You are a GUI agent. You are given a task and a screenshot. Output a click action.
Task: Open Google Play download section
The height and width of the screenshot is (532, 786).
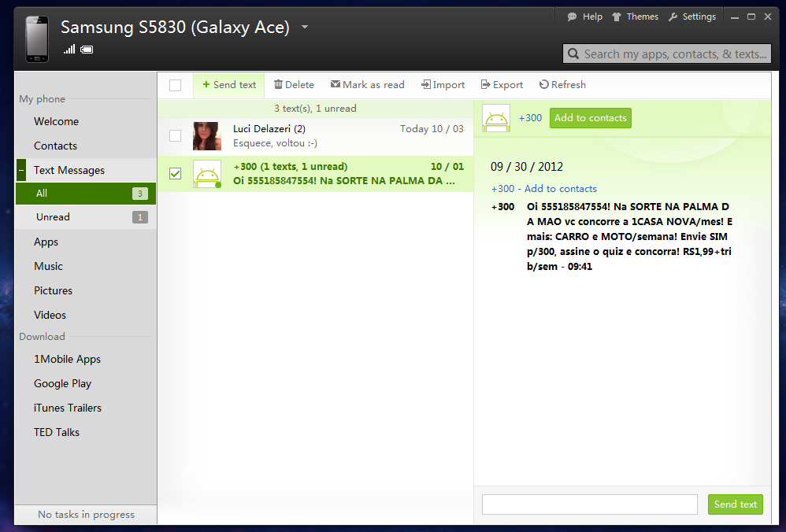pos(63,384)
